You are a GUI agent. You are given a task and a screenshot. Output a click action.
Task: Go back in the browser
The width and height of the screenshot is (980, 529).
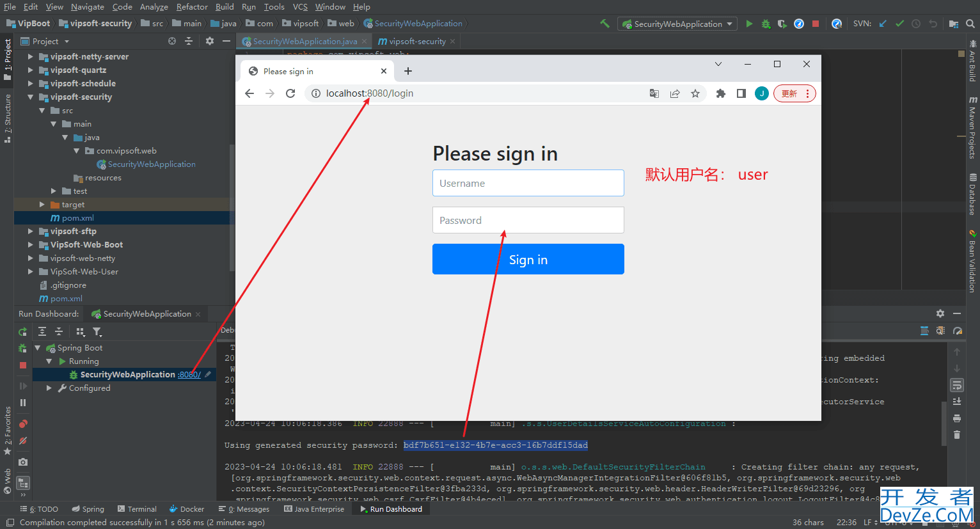(x=249, y=93)
